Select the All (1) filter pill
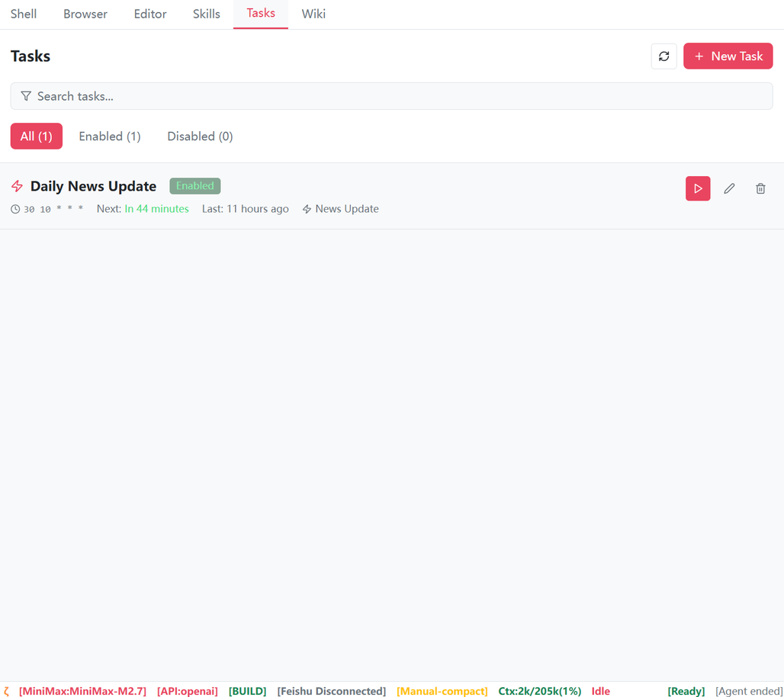The width and height of the screenshot is (784, 697). (x=36, y=136)
